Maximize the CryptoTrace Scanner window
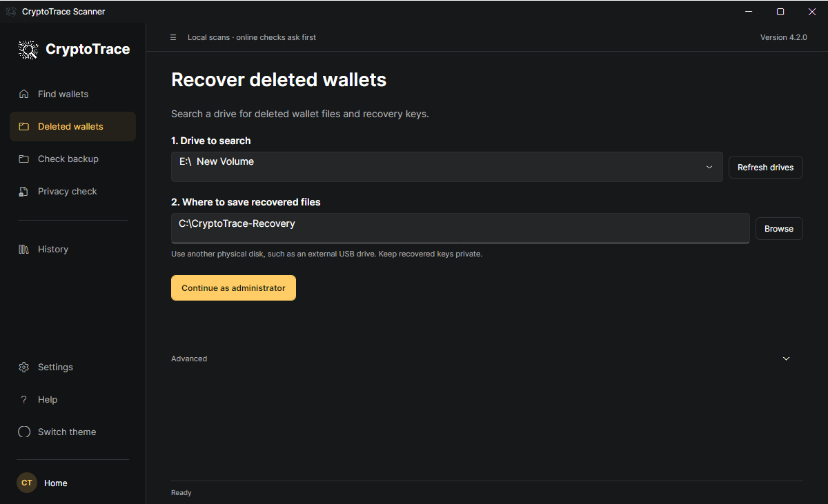The width and height of the screenshot is (828, 504). pyautogui.click(x=780, y=12)
